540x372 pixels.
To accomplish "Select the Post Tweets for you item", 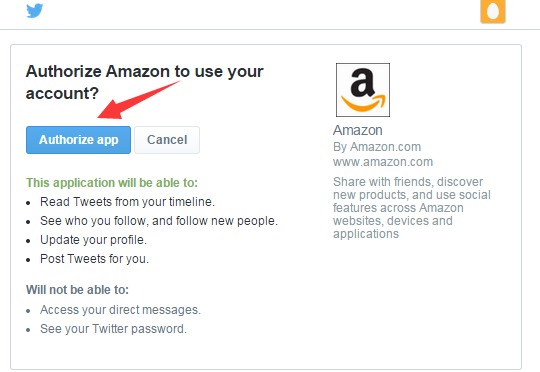I will tap(94, 259).
